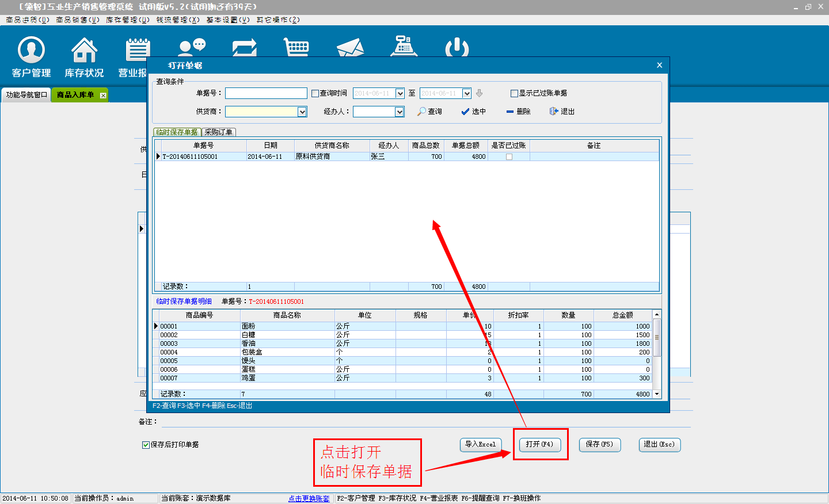The image size is (829, 504).
Task: Enable the 查询时间 checkbox
Action: (315, 93)
